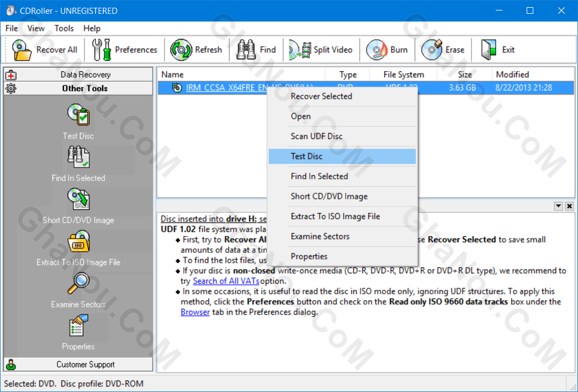Select the Examine Sectors magnifier icon
Image resolution: width=578 pixels, height=392 pixels.
pyautogui.click(x=78, y=284)
